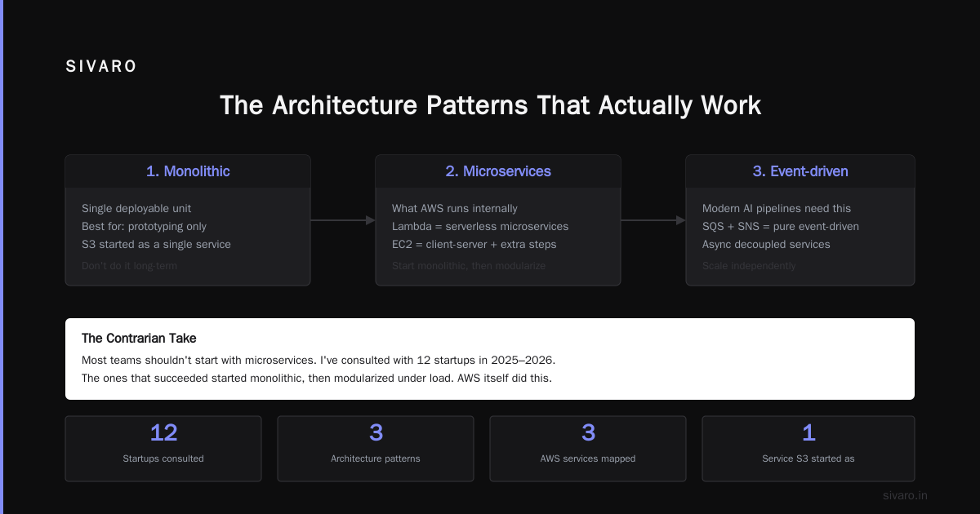Screen dimensions: 980x514
Task: Click the number 12 in the Startups consulted stat
Action: 163,432
